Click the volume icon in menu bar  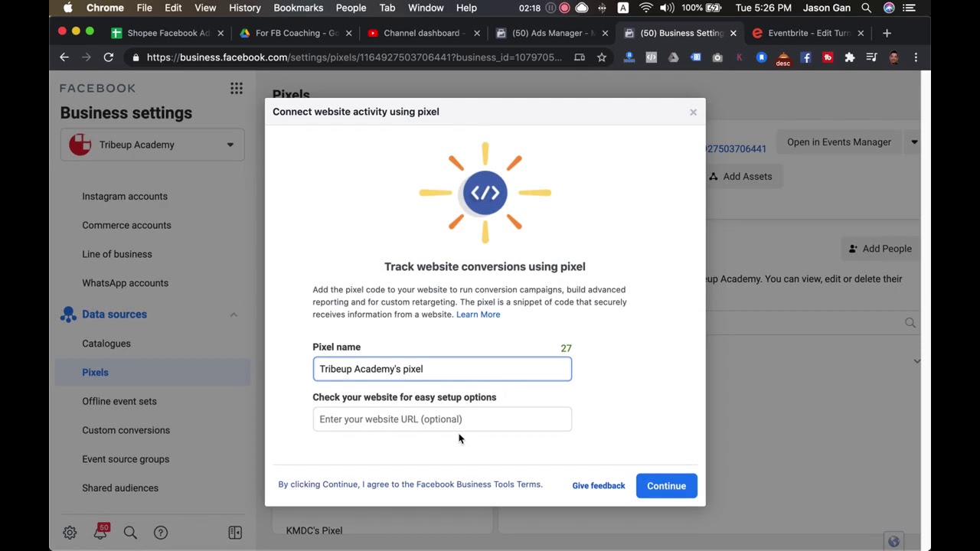coord(667,8)
